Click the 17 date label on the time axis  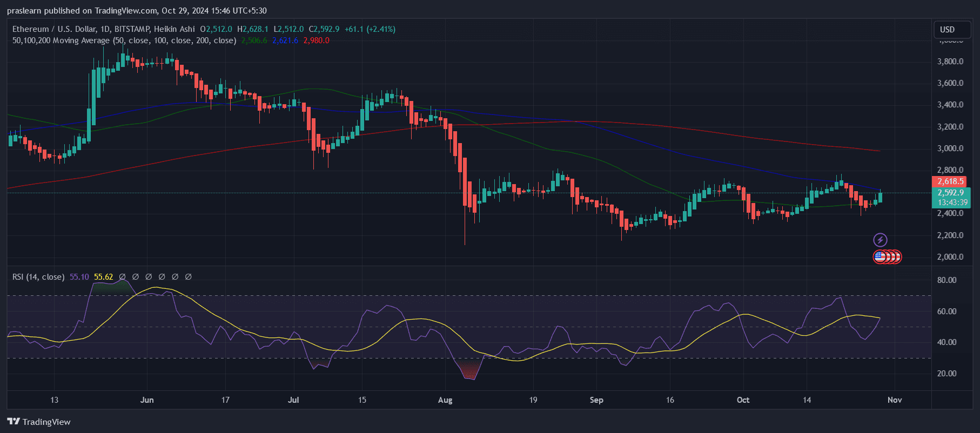point(225,400)
